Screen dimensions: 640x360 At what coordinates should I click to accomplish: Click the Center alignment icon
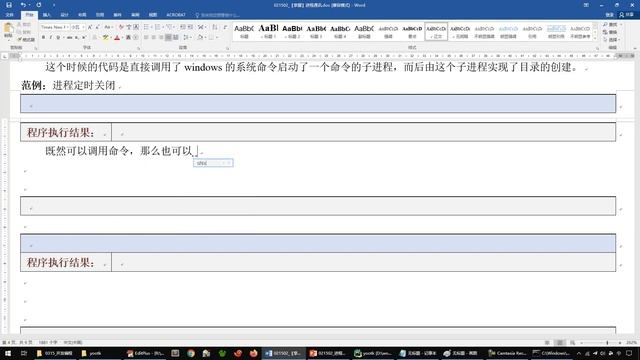153,38
